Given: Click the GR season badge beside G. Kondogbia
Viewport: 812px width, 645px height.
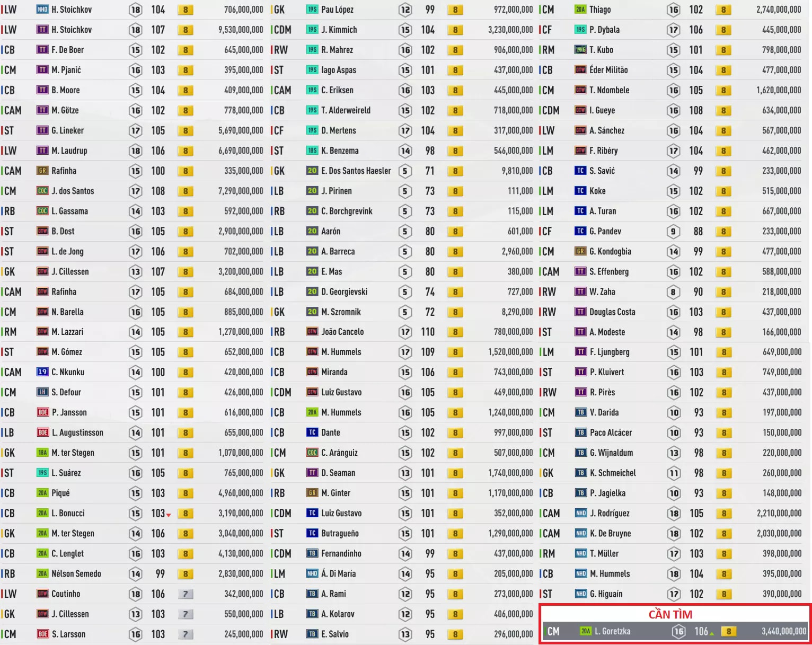Looking at the screenshot, I should (x=580, y=251).
